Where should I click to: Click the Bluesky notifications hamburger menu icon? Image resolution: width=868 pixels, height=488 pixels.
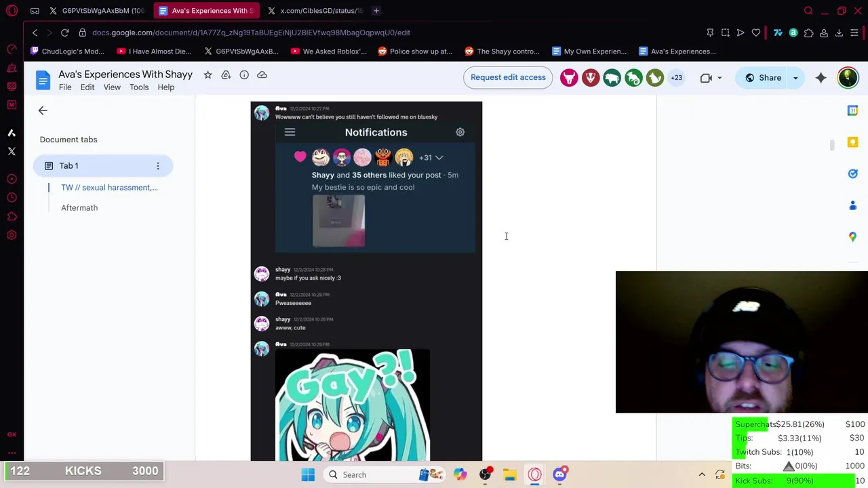(x=290, y=132)
